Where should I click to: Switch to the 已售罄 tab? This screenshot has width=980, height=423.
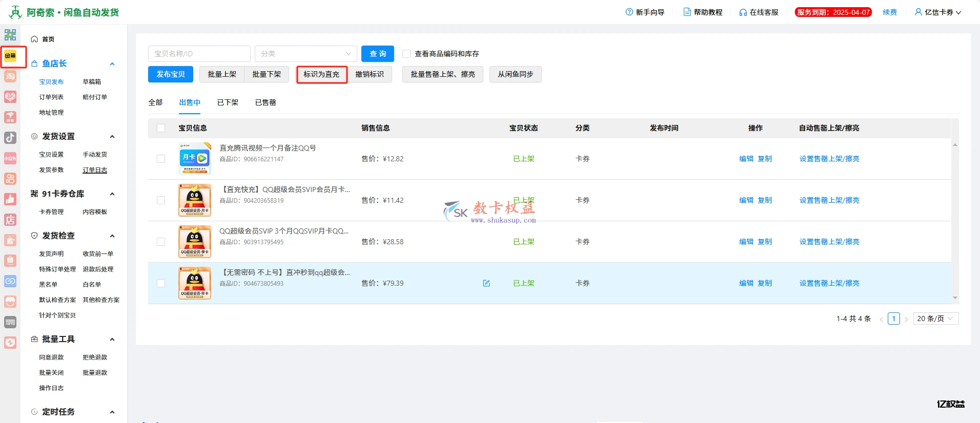(266, 102)
